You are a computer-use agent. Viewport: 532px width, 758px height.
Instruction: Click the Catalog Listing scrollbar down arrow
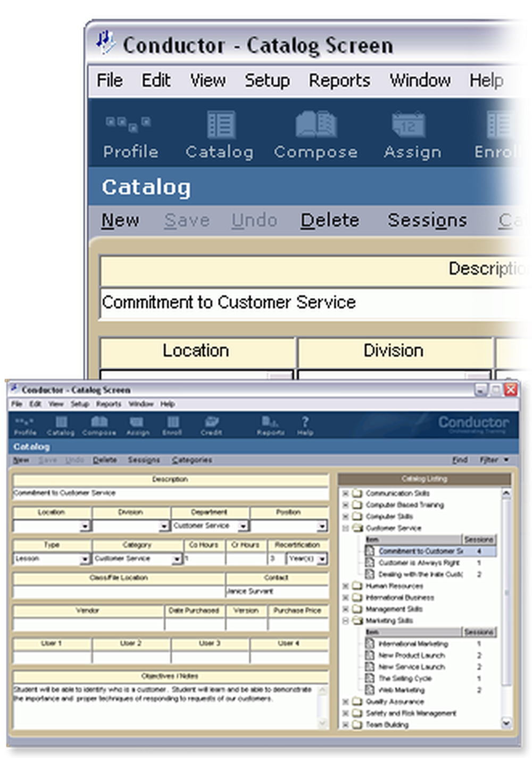[506, 723]
